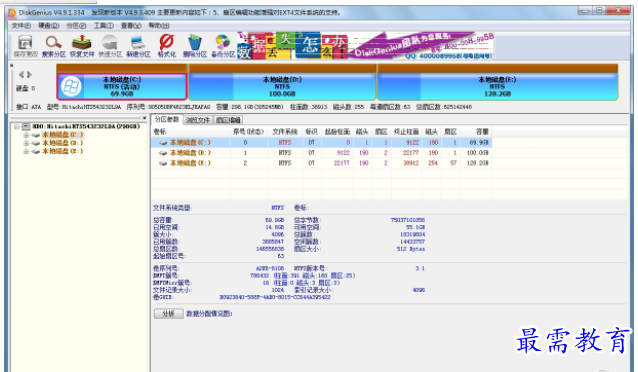Click the DiskGenius app icon in title bar
This screenshot has width=638, height=372.
12,13
